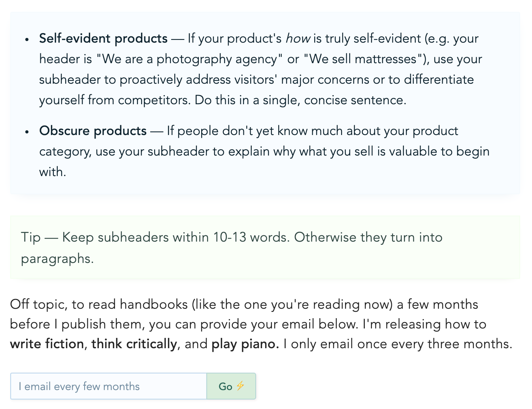The height and width of the screenshot is (409, 532).
Task: Click the bullet before "Obscure products"
Action: (27, 132)
